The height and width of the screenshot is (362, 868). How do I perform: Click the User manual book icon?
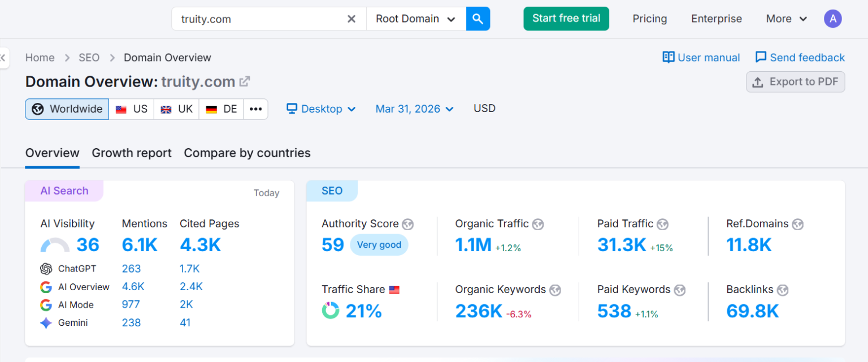[x=669, y=57]
